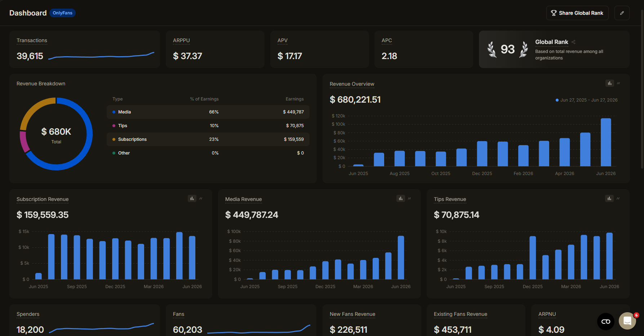Viewport: 644px width, 336px height.
Task: Click the 23% Subscriptions earnings percentage
Action: [214, 139]
